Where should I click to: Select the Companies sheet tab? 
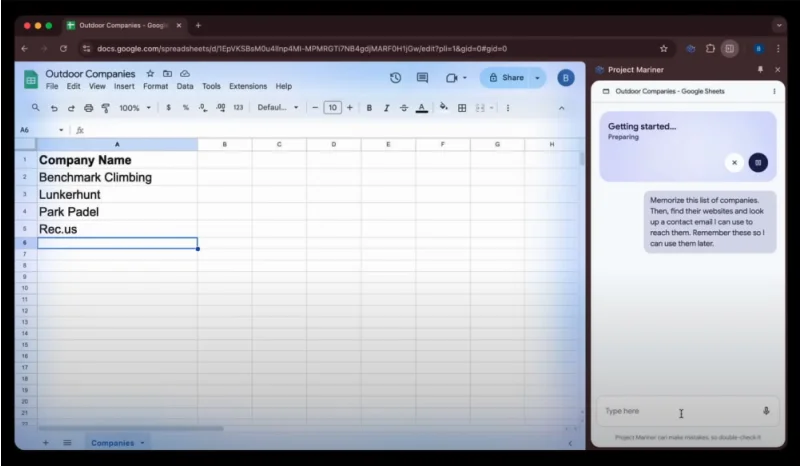coord(112,443)
